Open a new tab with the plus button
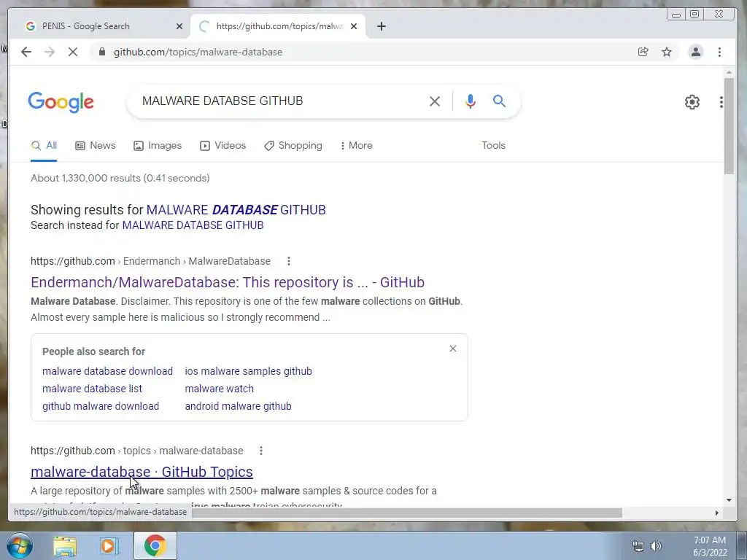Image resolution: width=747 pixels, height=560 pixels. tap(381, 26)
